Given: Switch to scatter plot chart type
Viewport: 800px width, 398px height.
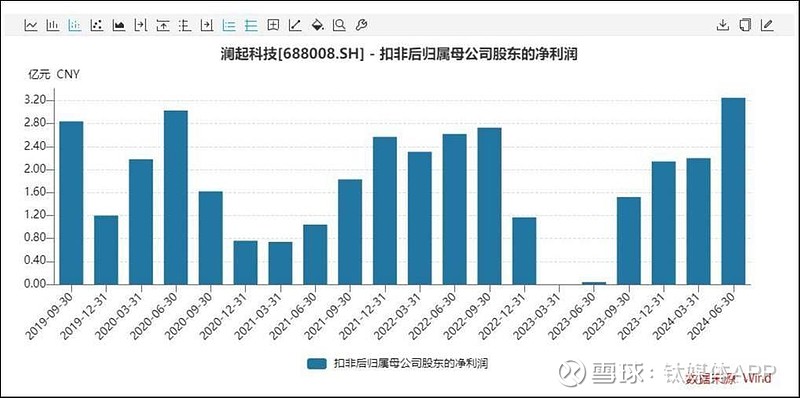Looking at the screenshot, I should 97,25.
